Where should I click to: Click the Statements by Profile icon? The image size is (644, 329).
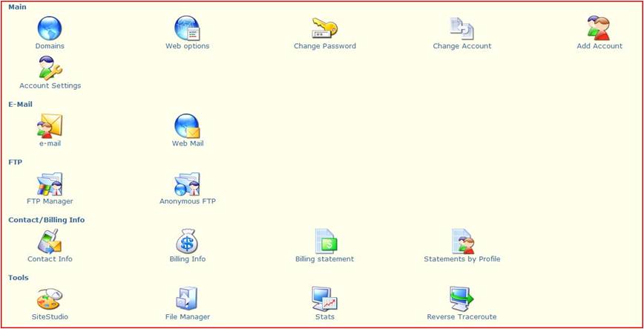point(461,242)
